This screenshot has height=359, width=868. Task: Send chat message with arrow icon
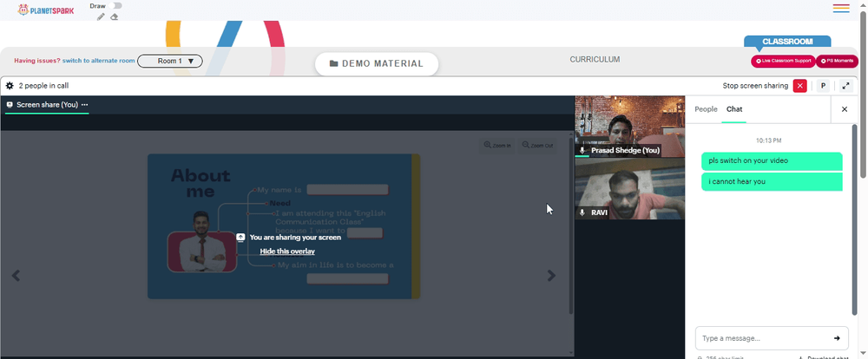[x=837, y=338]
